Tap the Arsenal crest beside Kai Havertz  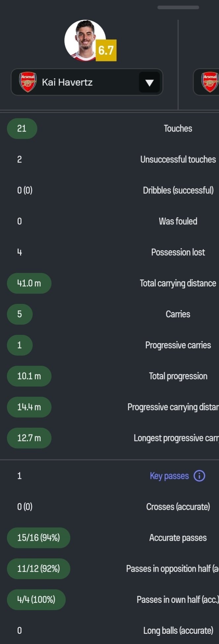(28, 82)
